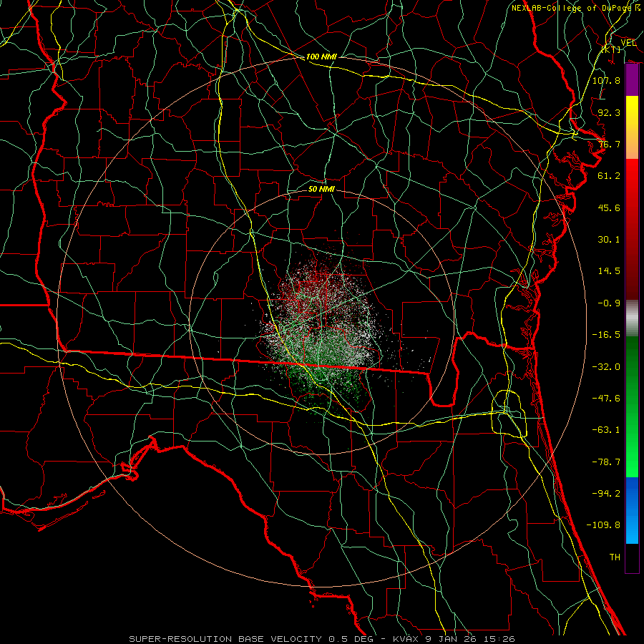Click the 14.5 velocity scale value
The width and height of the screenshot is (644, 644).
(x=609, y=271)
